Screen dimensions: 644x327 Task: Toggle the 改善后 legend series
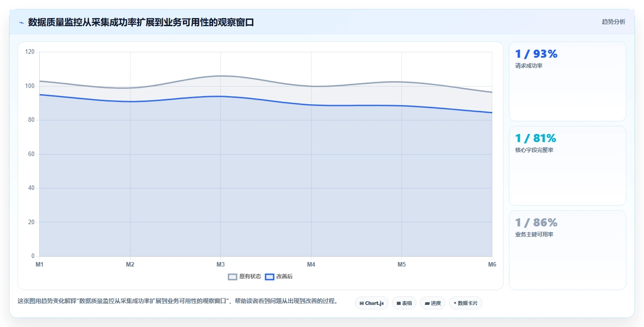pyautogui.click(x=279, y=276)
